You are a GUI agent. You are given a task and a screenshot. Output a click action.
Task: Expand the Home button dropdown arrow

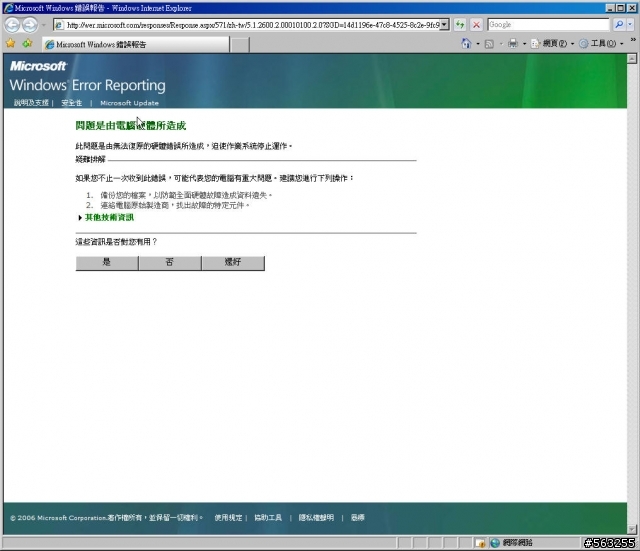tap(478, 44)
